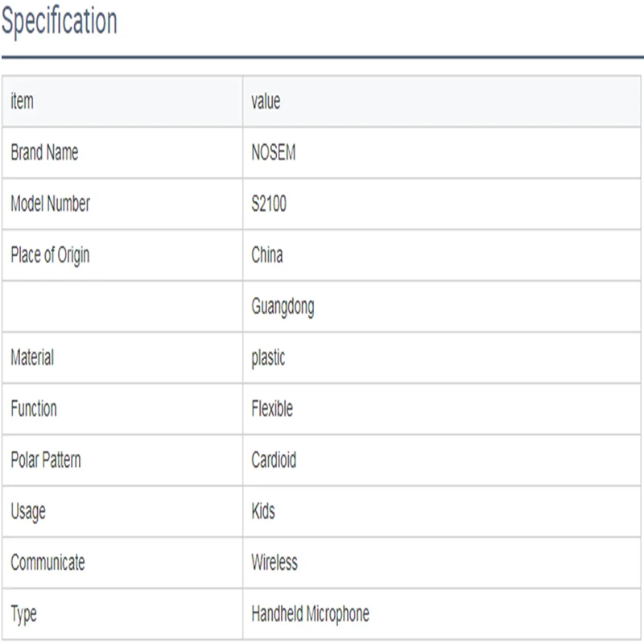Select the Place of Origin label
Screen dimensions: 644x644
click(x=50, y=255)
